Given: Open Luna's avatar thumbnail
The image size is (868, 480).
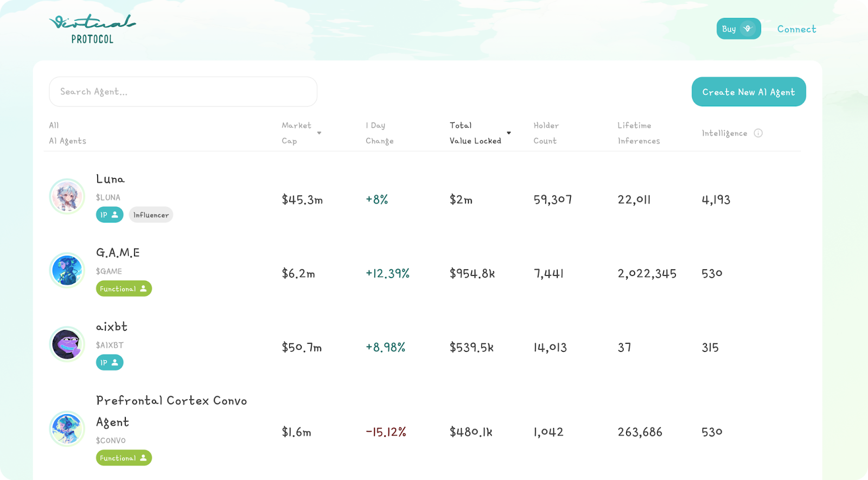Looking at the screenshot, I should pos(67,197).
